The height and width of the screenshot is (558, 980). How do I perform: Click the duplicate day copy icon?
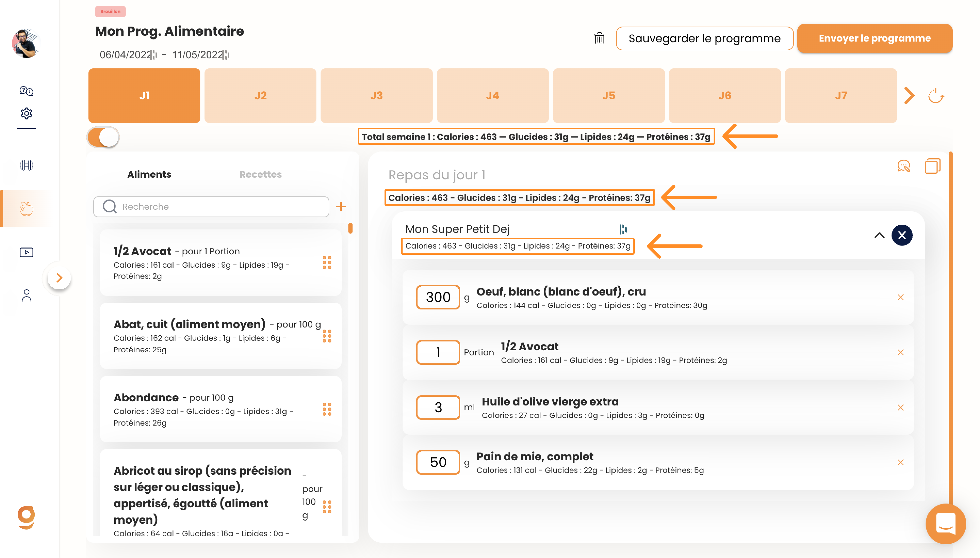click(932, 166)
